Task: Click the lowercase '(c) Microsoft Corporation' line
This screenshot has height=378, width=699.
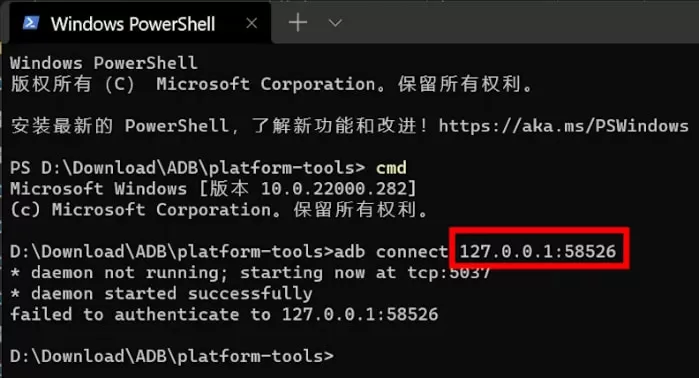Action: [219, 210]
